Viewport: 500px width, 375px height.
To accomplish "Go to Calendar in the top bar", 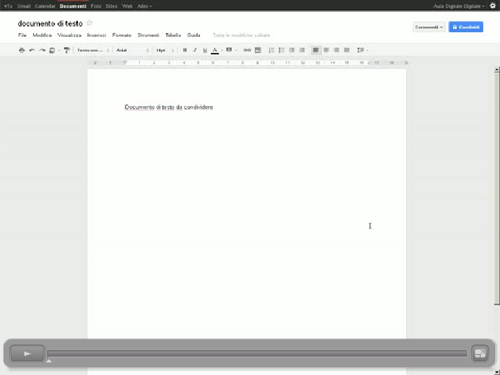I will [x=45, y=6].
